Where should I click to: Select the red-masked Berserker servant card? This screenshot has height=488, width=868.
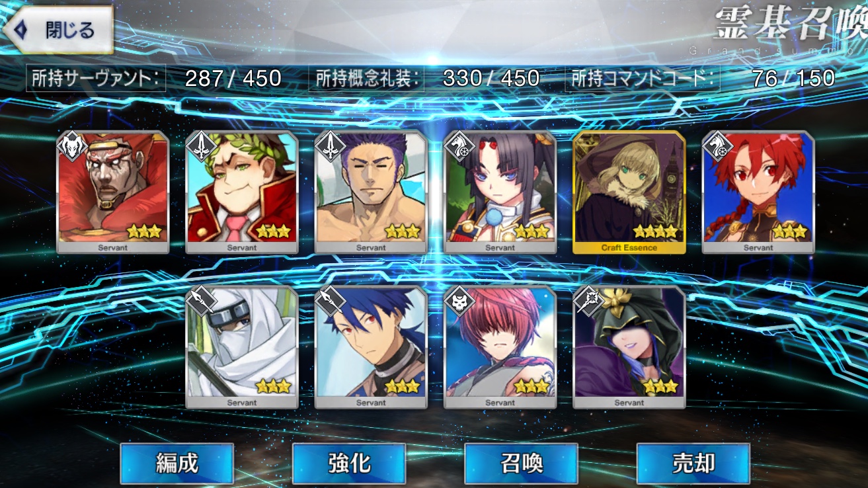click(112, 192)
